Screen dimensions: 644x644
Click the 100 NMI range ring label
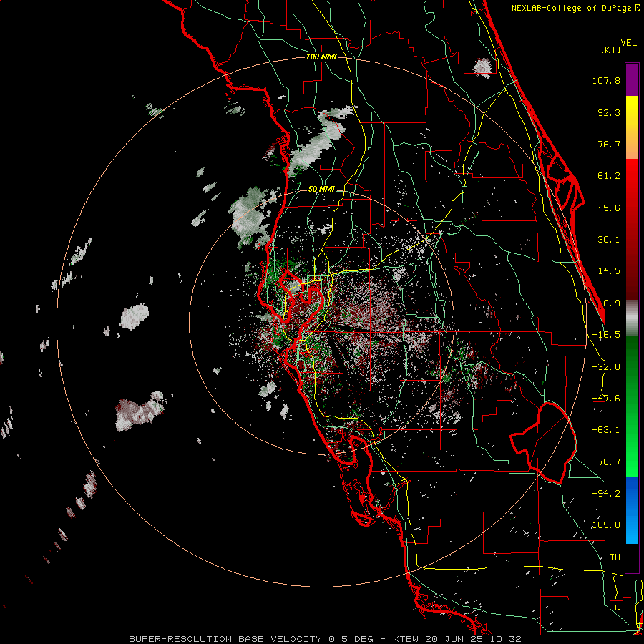coord(321,57)
